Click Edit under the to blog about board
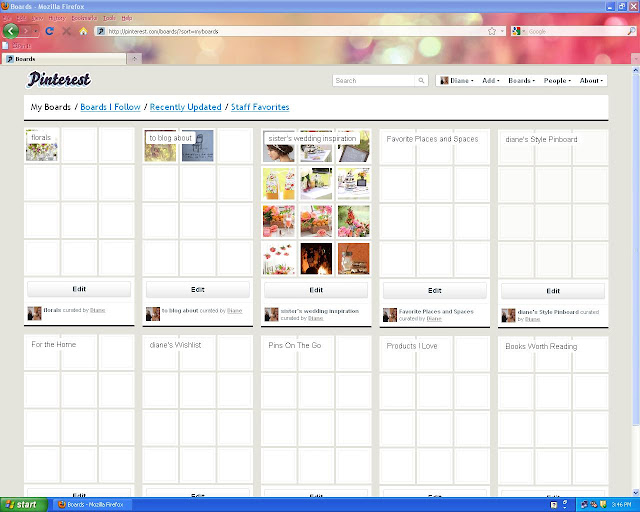The height and width of the screenshot is (512, 640). pos(198,289)
